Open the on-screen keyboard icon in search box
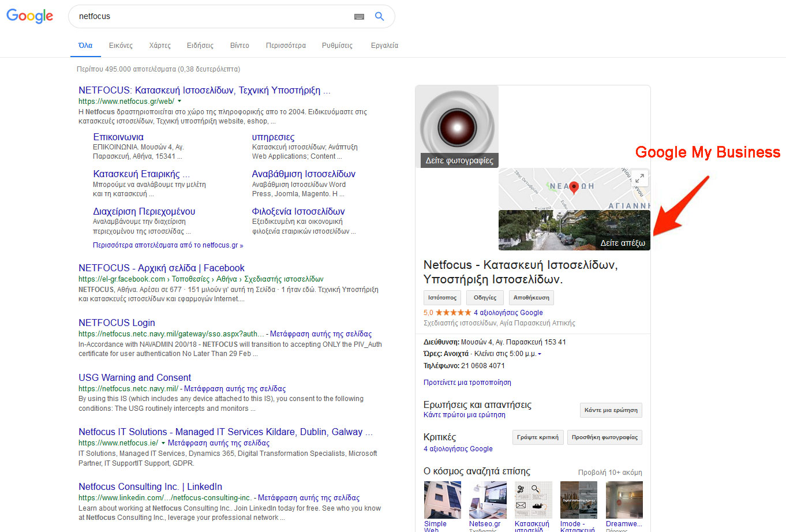Image resolution: width=786 pixels, height=532 pixels. coord(359,17)
